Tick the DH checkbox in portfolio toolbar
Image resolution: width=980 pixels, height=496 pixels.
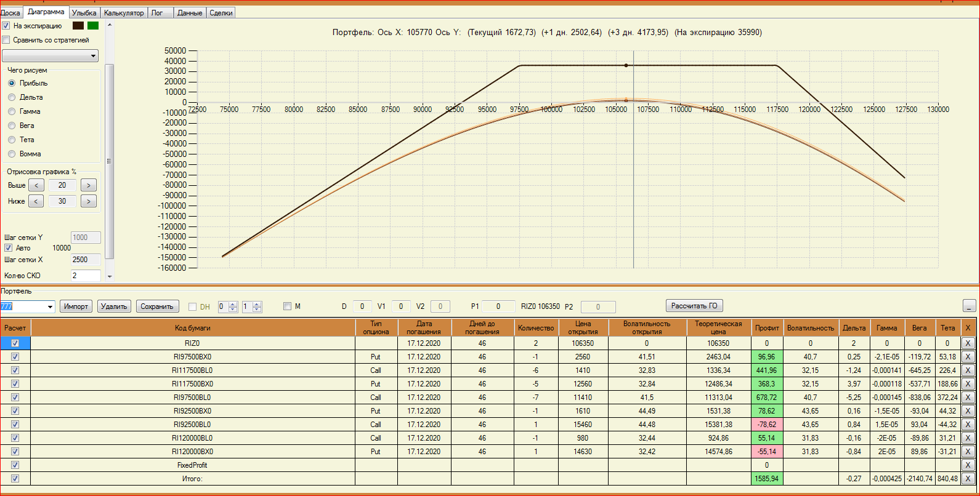(192, 306)
